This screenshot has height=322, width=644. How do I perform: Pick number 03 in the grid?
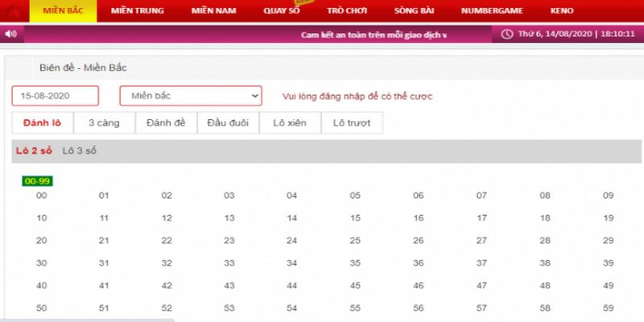pyautogui.click(x=229, y=196)
